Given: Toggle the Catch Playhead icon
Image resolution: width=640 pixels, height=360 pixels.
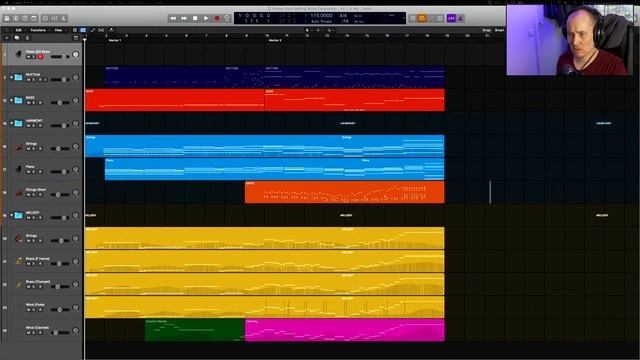Looking at the screenshot, I should click(111, 30).
